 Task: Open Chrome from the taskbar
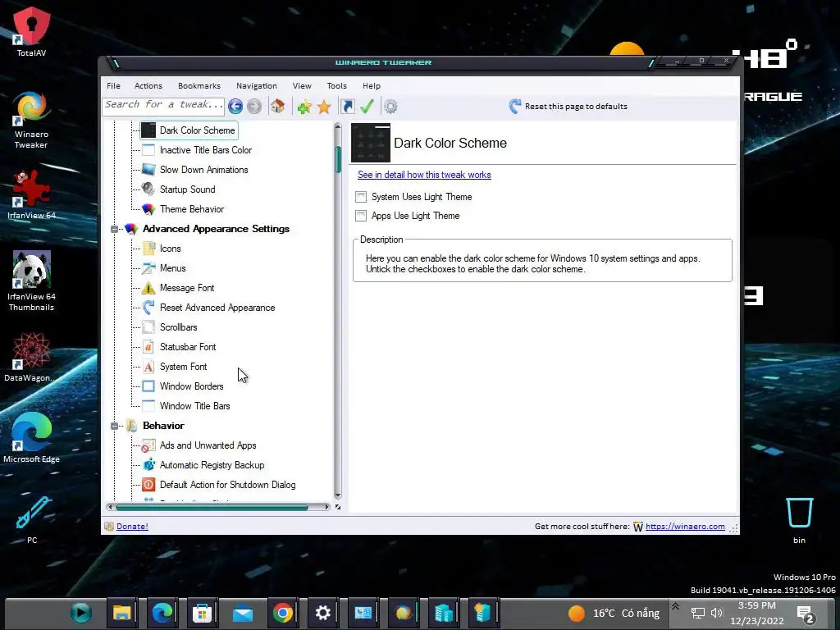[282, 612]
